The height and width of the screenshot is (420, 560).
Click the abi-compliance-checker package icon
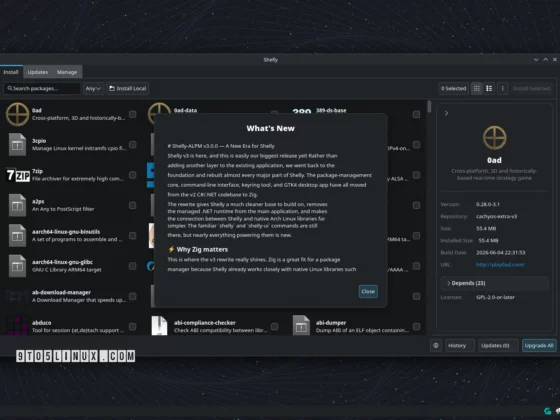(159, 325)
